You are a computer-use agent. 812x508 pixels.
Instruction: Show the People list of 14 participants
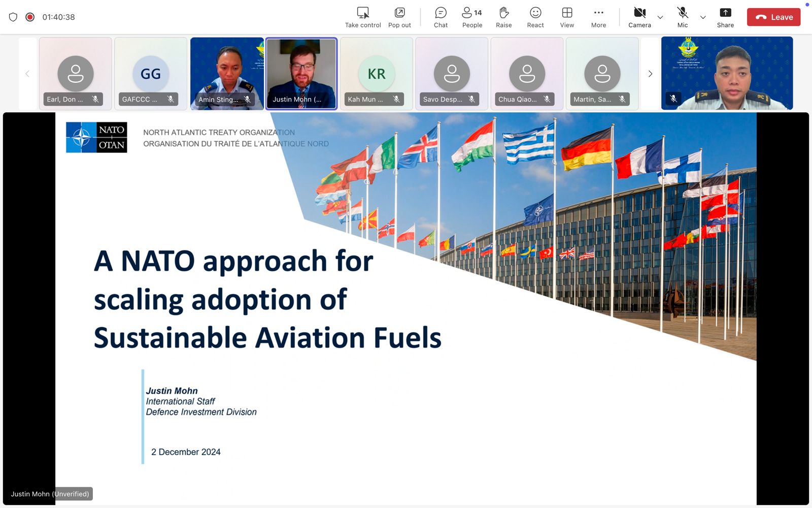point(472,17)
